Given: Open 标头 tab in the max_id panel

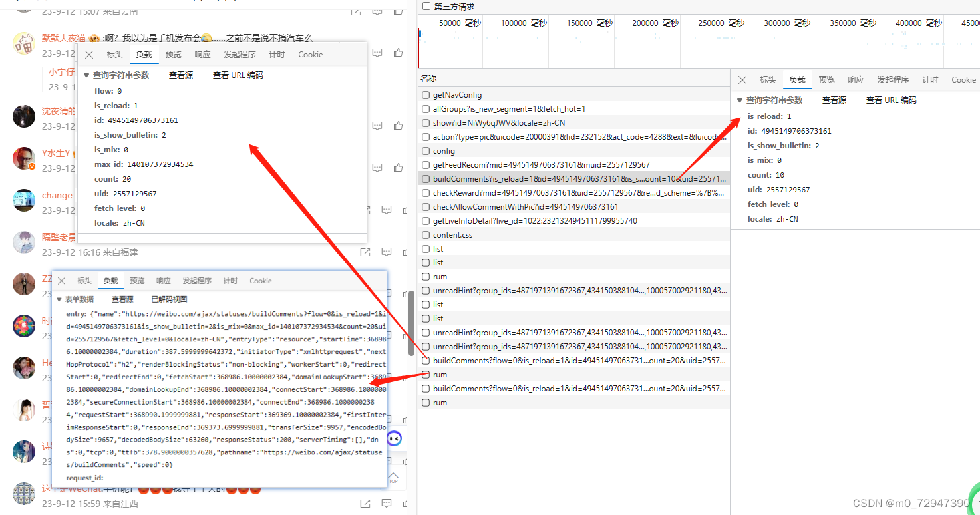Looking at the screenshot, I should [x=114, y=55].
